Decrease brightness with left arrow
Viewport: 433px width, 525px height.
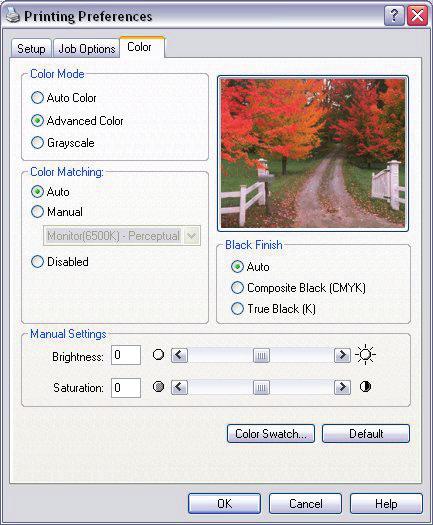tap(179, 355)
